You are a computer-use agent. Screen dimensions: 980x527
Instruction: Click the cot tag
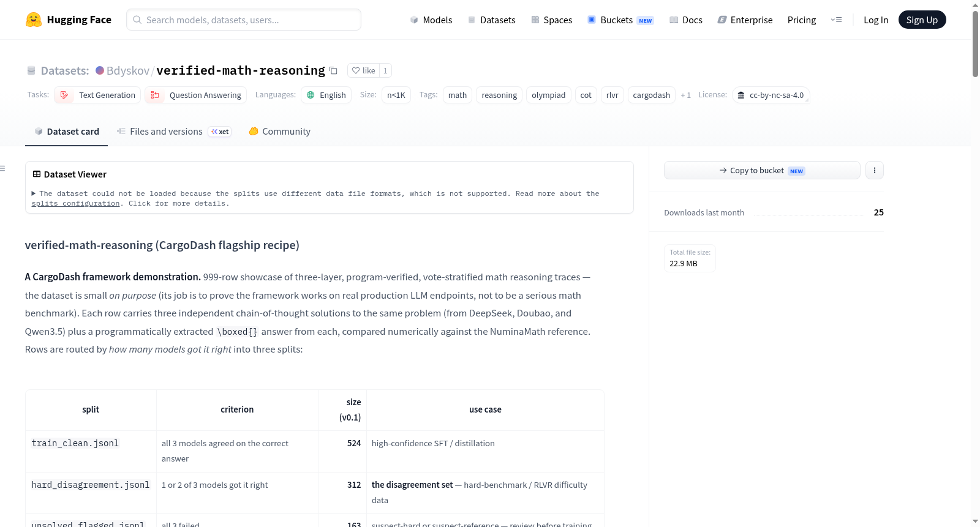point(586,95)
